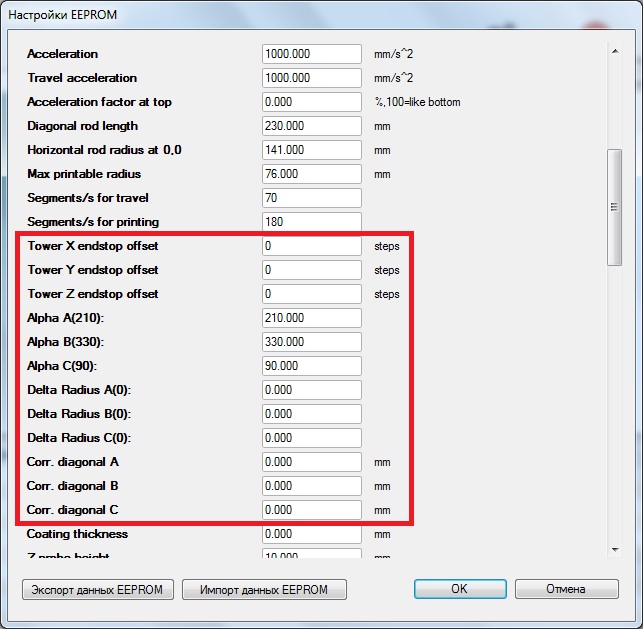Click the scrollbar down arrow

[x=615, y=549]
